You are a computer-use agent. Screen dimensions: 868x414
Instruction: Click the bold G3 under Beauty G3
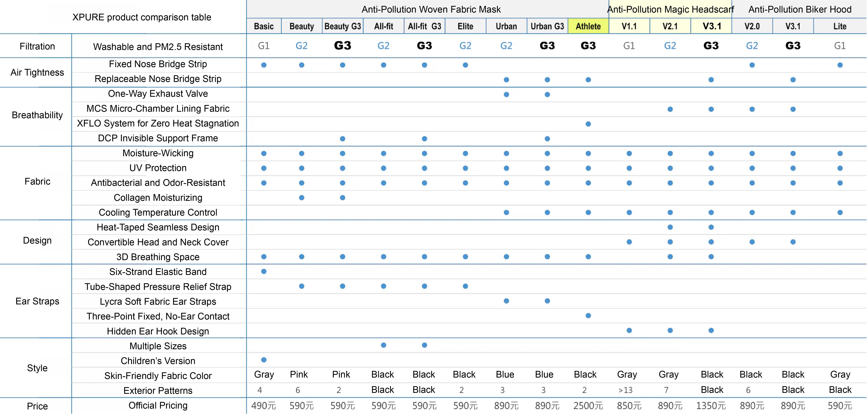342,46
